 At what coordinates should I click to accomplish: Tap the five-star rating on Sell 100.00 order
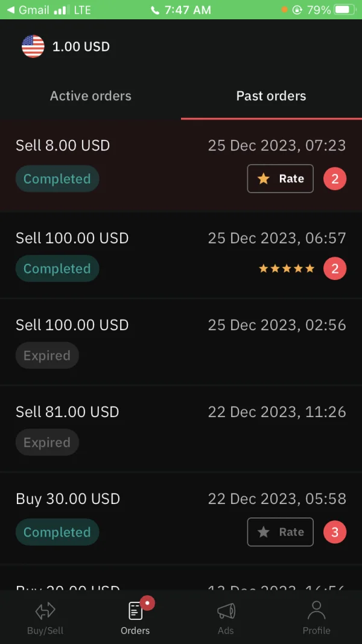click(x=287, y=269)
